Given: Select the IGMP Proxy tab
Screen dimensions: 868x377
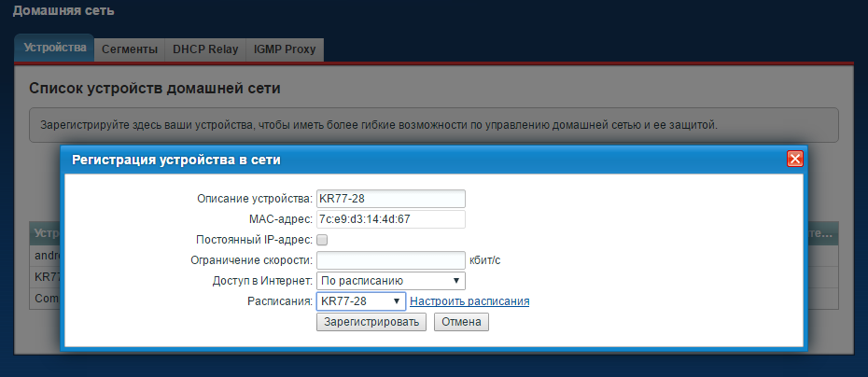Looking at the screenshot, I should pos(285,49).
